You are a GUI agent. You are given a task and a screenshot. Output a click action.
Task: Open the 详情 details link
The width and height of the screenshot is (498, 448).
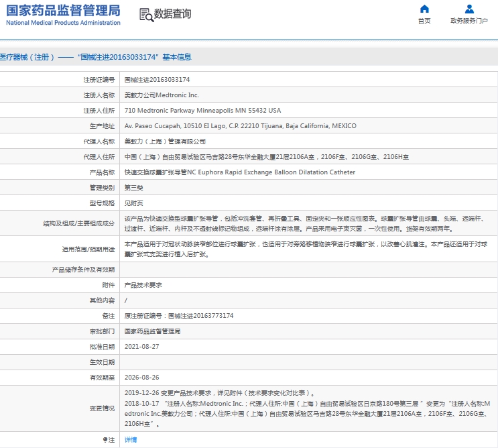(x=131, y=440)
